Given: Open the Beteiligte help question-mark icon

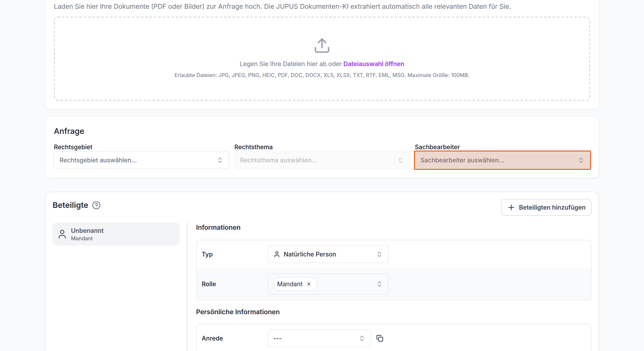Looking at the screenshot, I should coord(97,205).
